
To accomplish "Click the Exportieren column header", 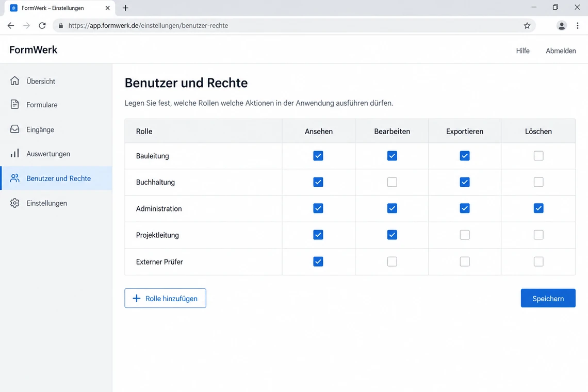I will [x=465, y=132].
